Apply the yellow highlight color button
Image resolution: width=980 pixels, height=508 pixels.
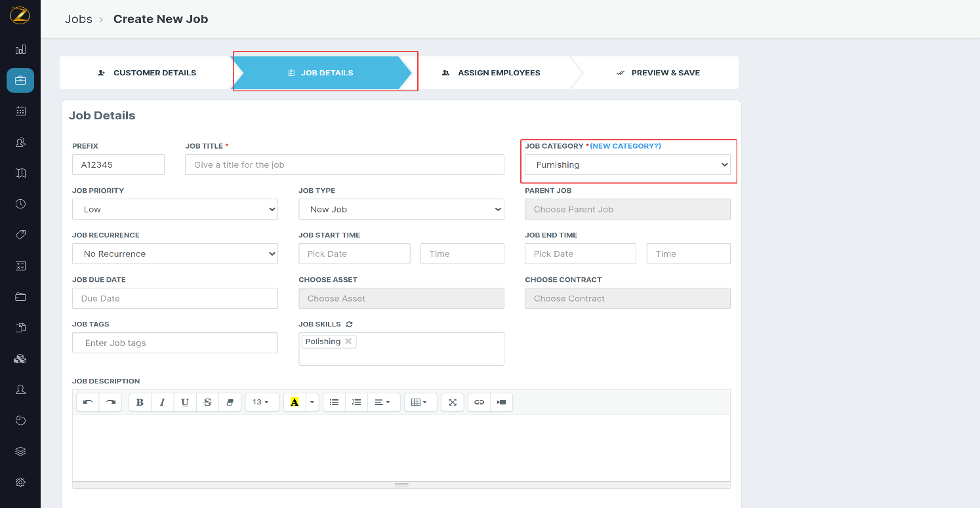point(295,402)
